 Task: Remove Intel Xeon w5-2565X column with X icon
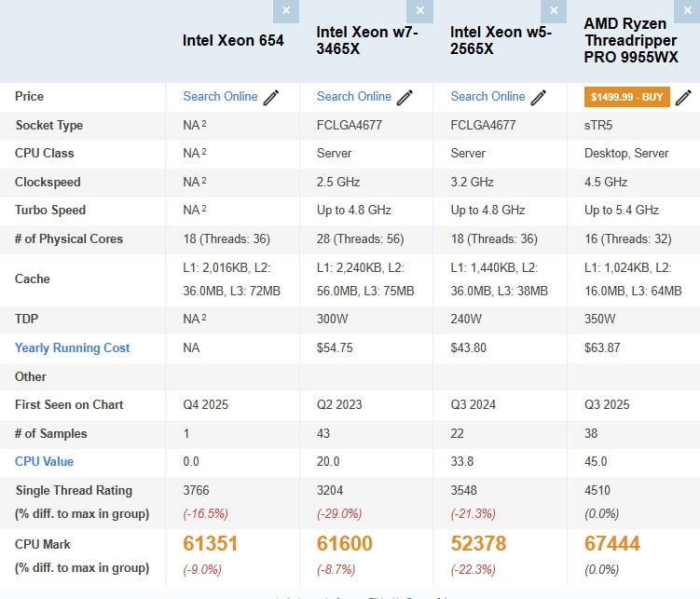click(554, 10)
